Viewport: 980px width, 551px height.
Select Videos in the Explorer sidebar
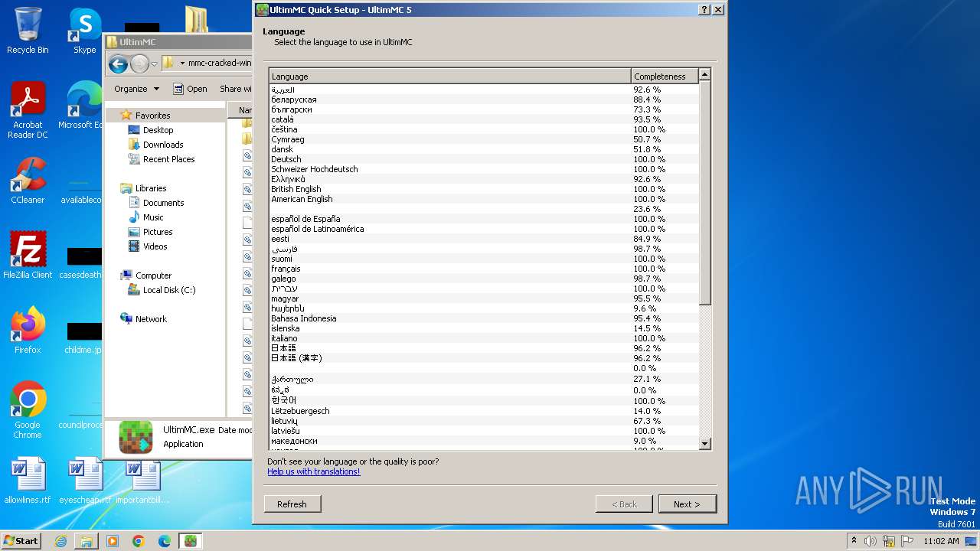[x=148, y=246]
